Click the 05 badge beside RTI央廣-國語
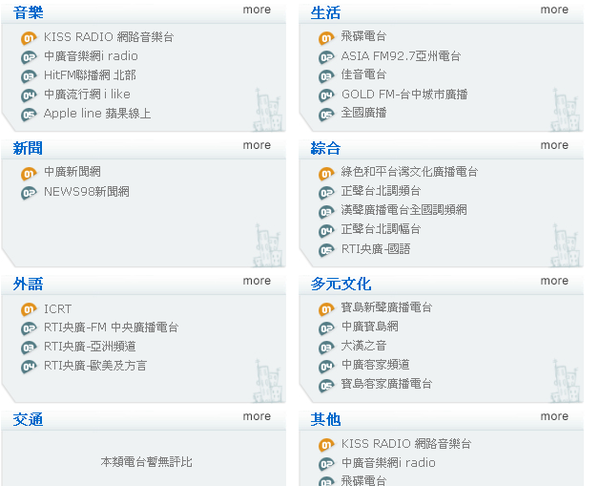The height and width of the screenshot is (486, 600). click(326, 250)
